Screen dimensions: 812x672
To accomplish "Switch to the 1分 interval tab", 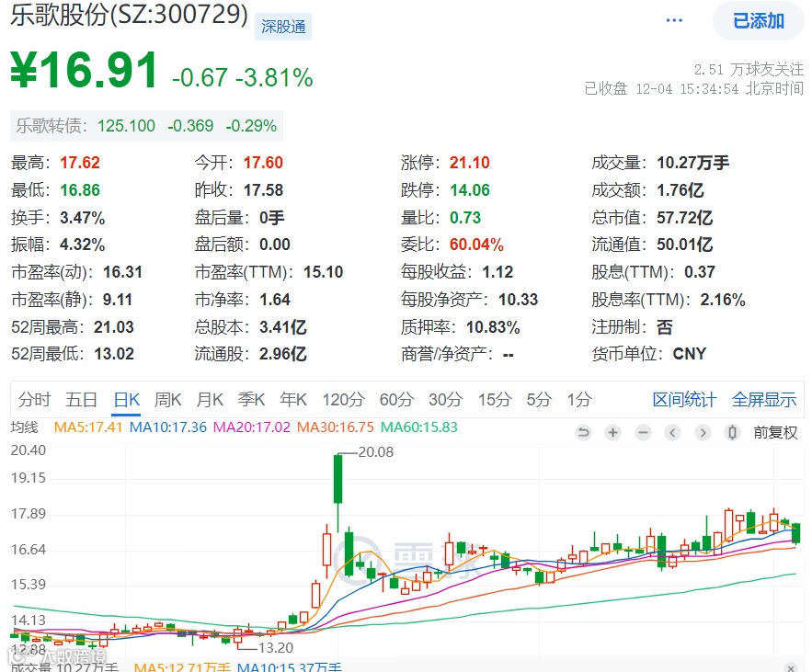I will [x=579, y=400].
